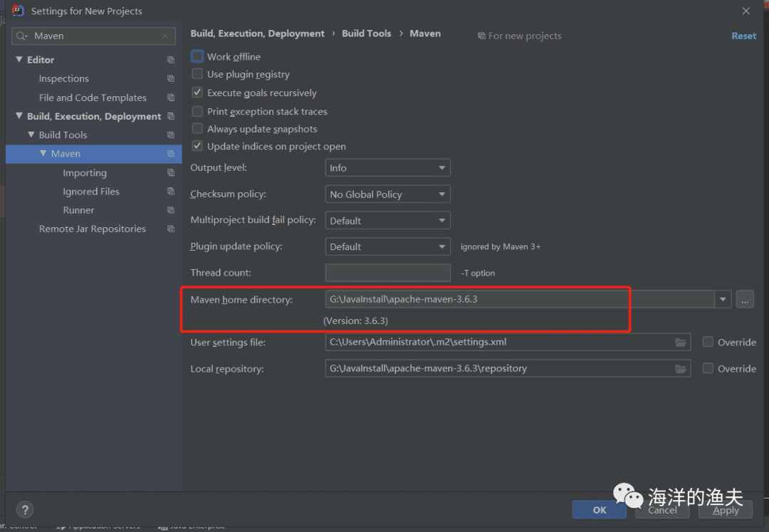Tick Override for Local repository
The height and width of the screenshot is (532, 769).
click(x=708, y=368)
